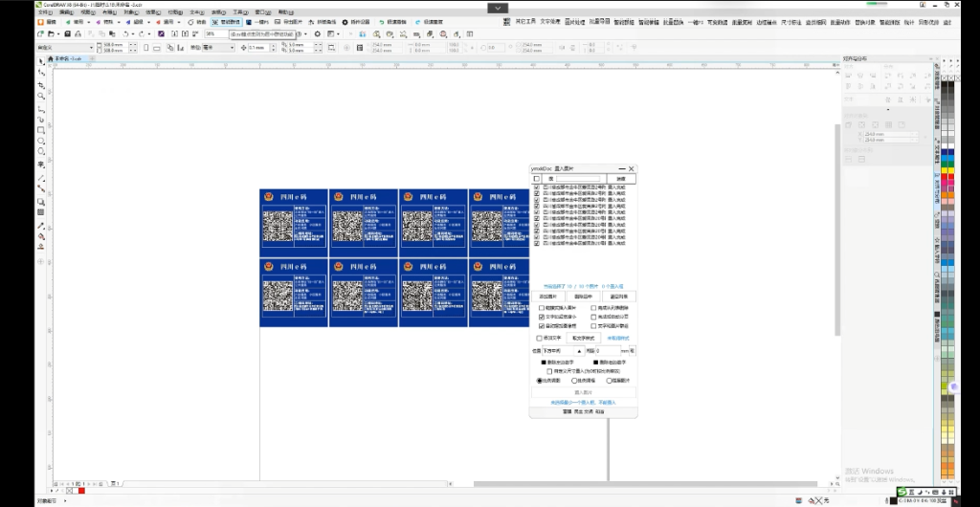Select the leftmost radio option above 置入图片
The image size is (980, 507).
point(540,380)
